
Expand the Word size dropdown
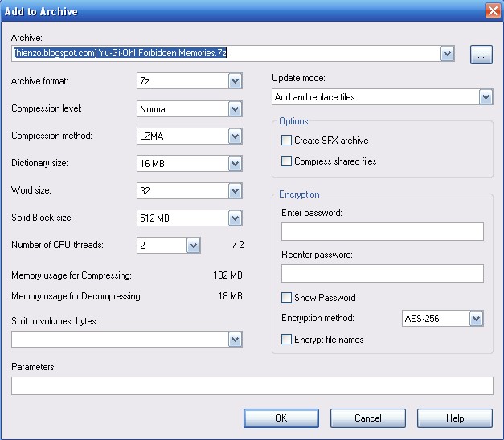pos(235,191)
